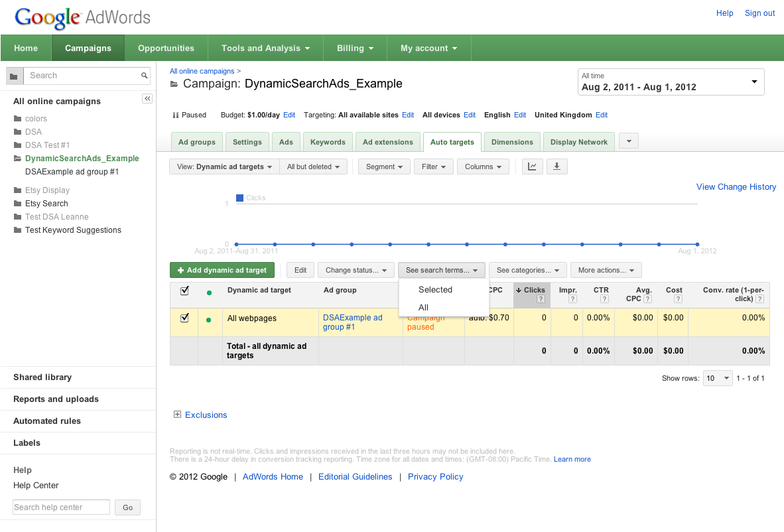Click help icon under Clicks column
Screen dimensions: 784x532
click(x=541, y=299)
